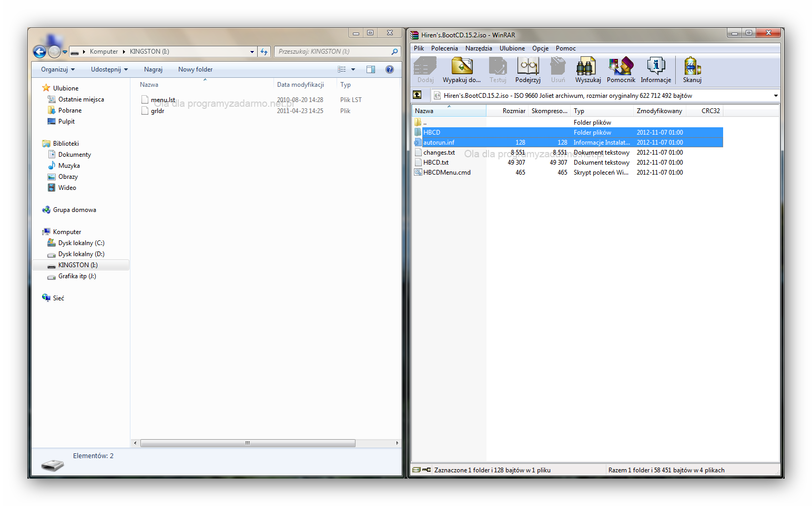Image resolution: width=812 pixels, height=506 pixels.
Task: Open the Narzędzia menu in WinRAR
Action: pos(479,48)
